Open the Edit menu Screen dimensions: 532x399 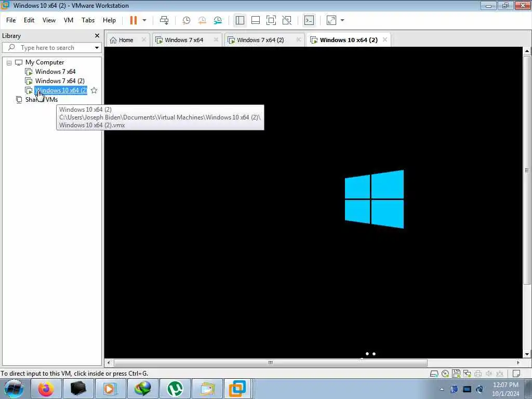click(x=29, y=20)
